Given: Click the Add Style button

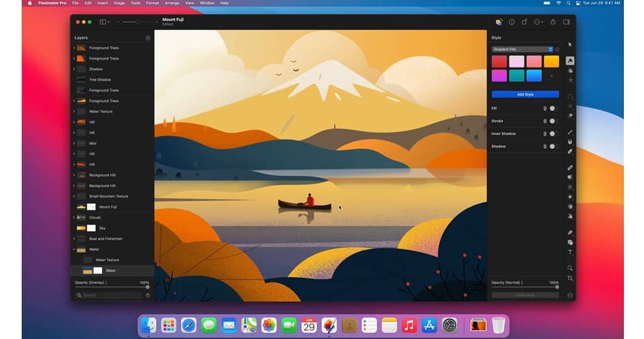Looking at the screenshot, I should 525,95.
